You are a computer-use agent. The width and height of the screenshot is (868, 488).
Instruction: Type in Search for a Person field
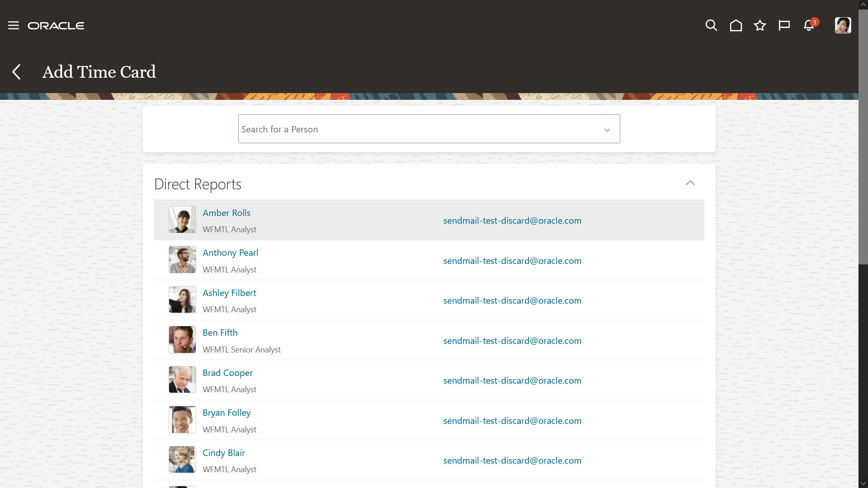[418, 129]
